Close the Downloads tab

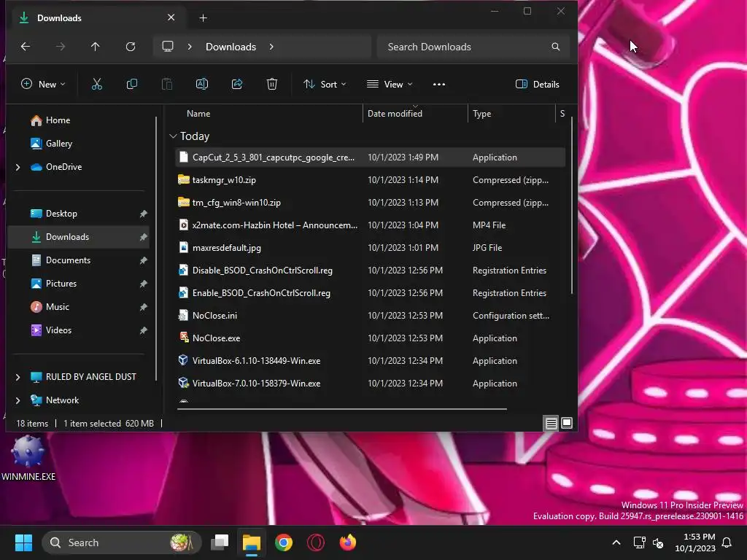click(171, 17)
